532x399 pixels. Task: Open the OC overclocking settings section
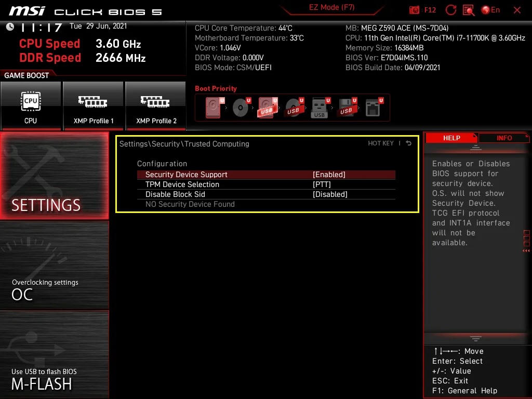click(55, 265)
